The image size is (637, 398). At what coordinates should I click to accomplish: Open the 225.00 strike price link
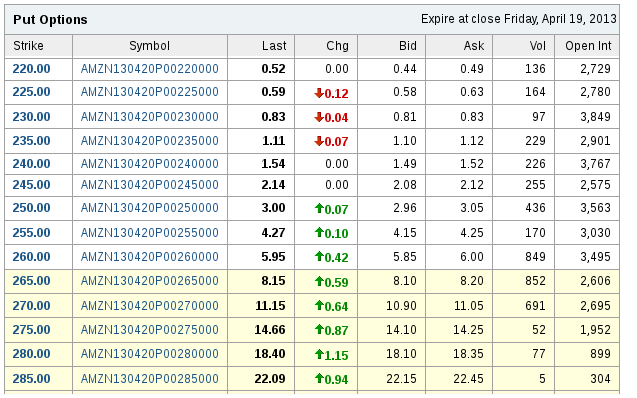(31, 92)
